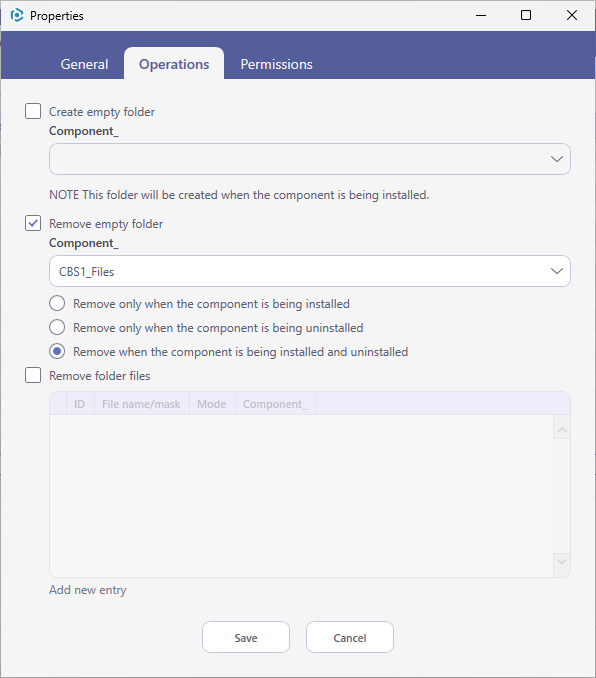Click the app logo icon in title bar
The image size is (596, 678).
(x=17, y=16)
